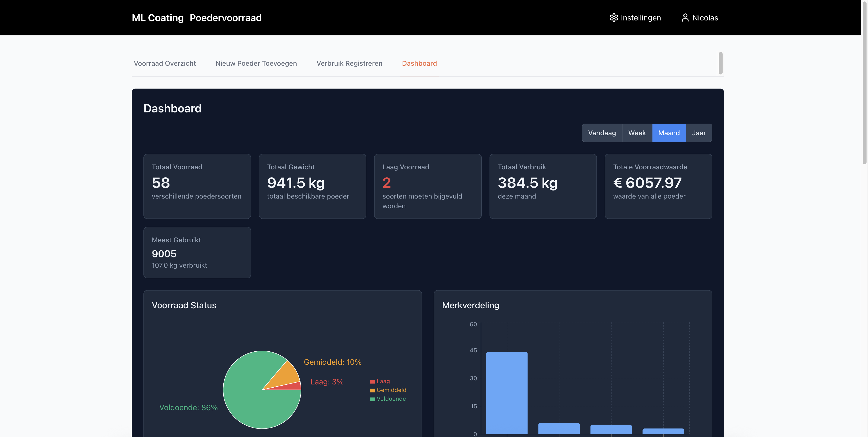Click the red Laag legend square
This screenshot has width=868, height=437.
pos(372,382)
